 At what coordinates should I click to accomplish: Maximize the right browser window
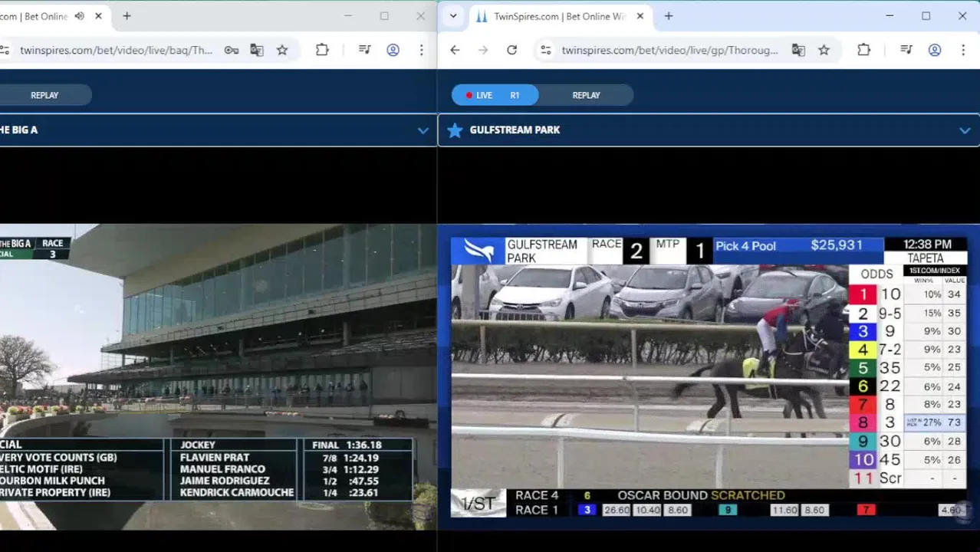(x=926, y=16)
